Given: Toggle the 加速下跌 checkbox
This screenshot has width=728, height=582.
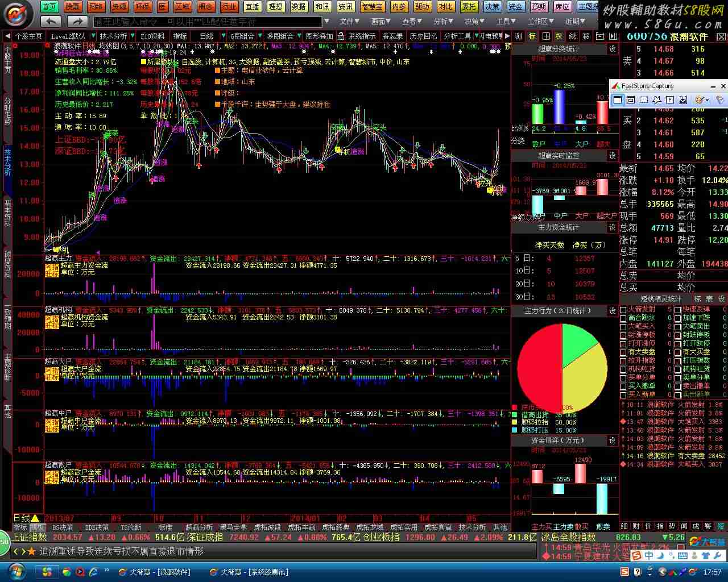Looking at the screenshot, I should click(x=678, y=318).
